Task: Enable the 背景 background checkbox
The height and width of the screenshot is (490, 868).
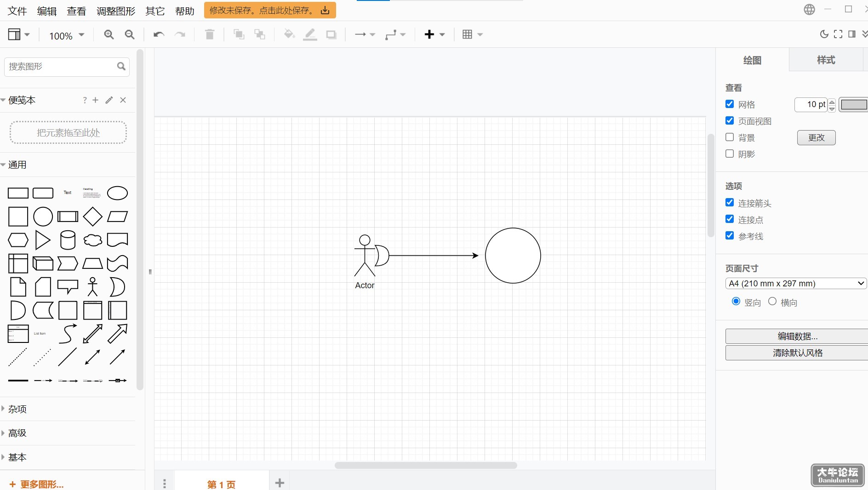Action: [730, 137]
